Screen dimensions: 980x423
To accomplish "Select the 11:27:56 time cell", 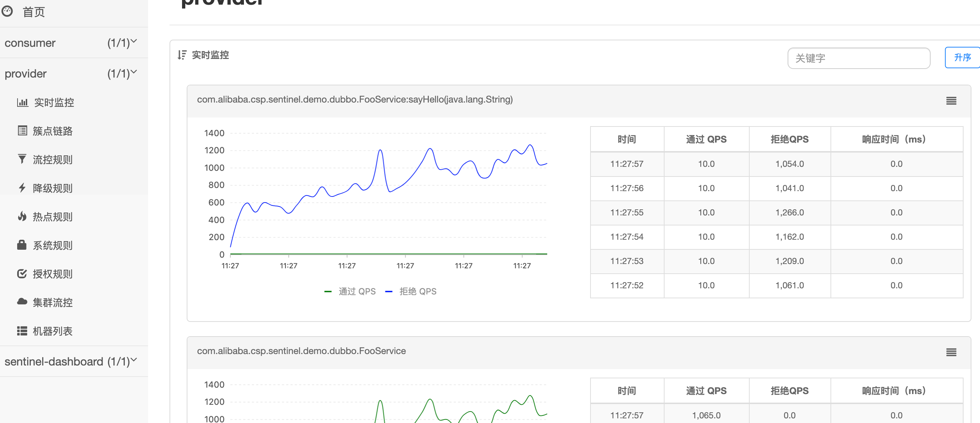I will coord(627,188).
